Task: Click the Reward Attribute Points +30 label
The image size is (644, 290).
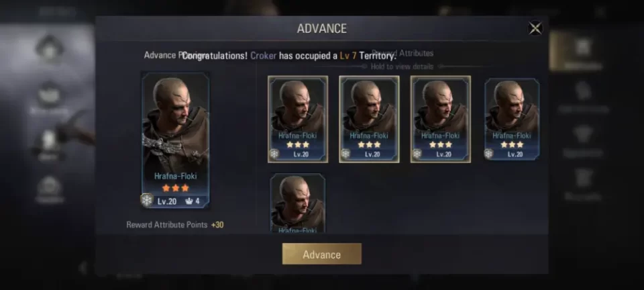Action: pyautogui.click(x=175, y=225)
